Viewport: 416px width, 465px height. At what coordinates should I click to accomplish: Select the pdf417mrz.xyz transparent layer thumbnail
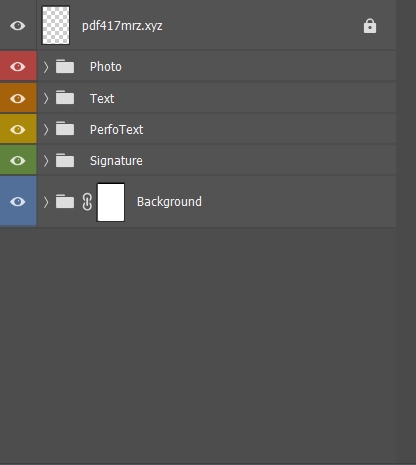tap(56, 25)
